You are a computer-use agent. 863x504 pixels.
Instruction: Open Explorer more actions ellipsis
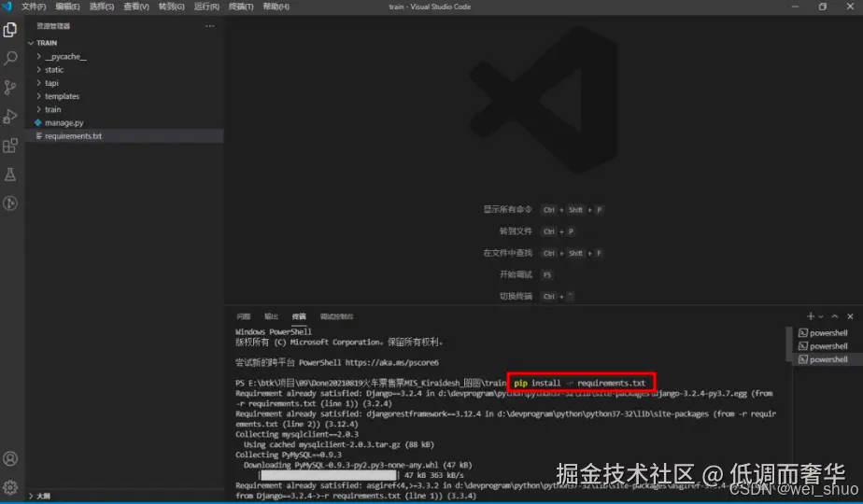(210, 26)
